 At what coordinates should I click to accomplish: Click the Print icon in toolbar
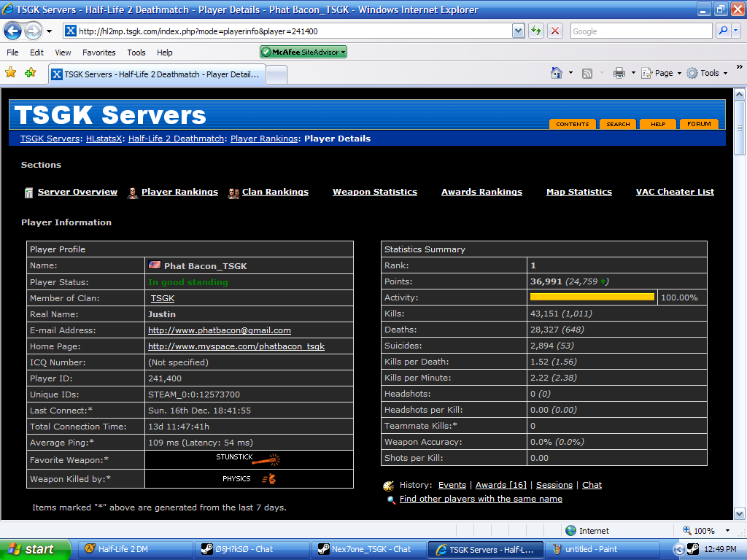pos(619,73)
